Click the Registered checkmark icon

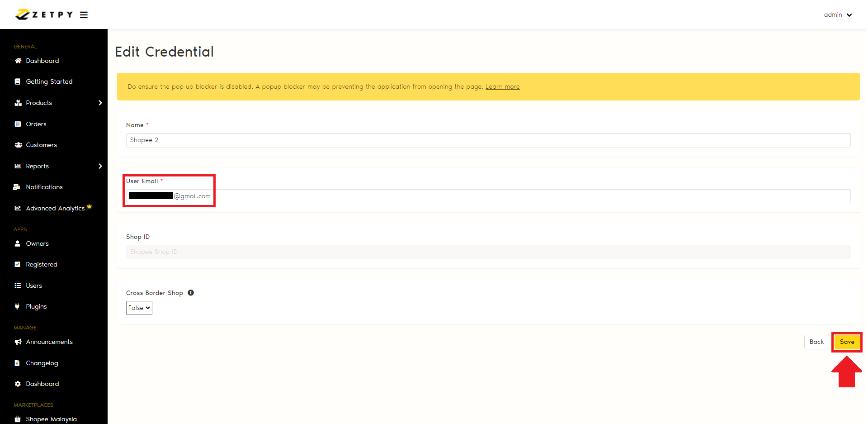(18, 264)
